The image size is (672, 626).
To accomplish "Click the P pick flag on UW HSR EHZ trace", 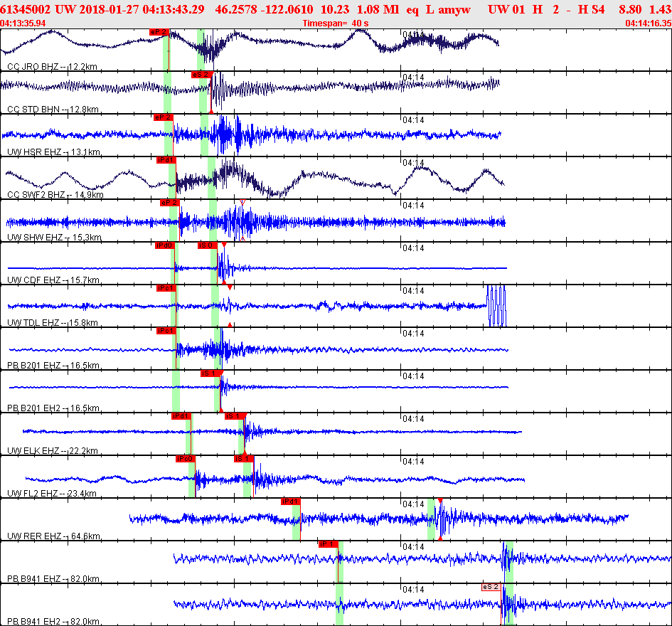I will click(163, 117).
